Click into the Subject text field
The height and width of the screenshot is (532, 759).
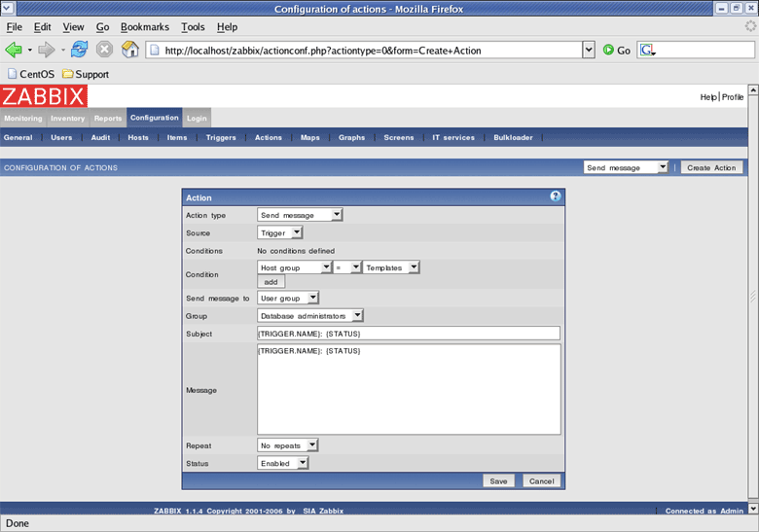(409, 334)
